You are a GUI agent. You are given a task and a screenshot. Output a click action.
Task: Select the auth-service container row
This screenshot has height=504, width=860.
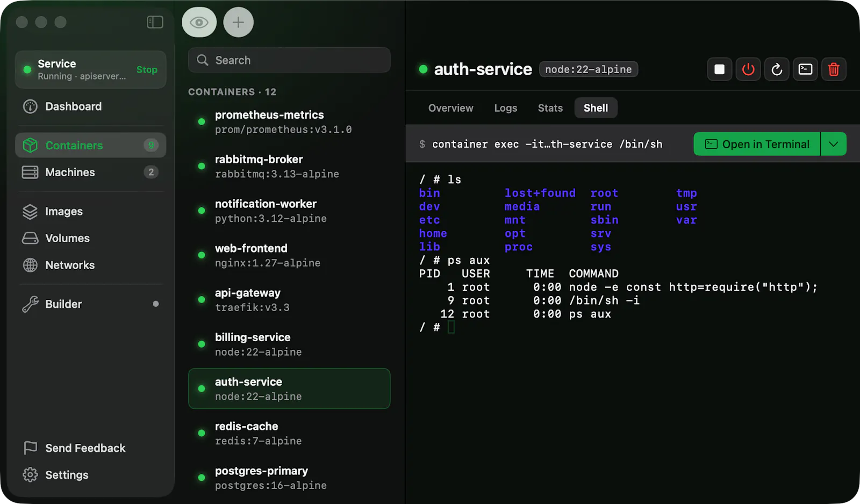point(289,388)
